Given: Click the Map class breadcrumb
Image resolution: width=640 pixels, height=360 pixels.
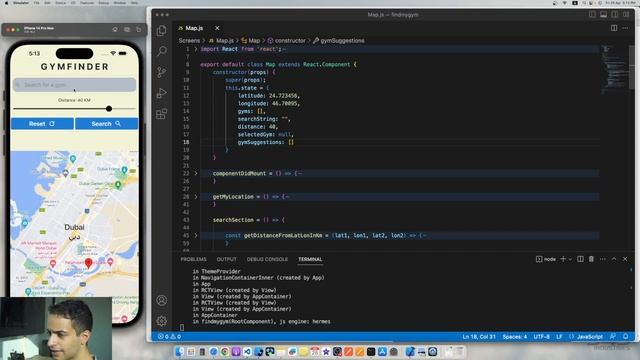Looking at the screenshot, I should pyautogui.click(x=251, y=40).
